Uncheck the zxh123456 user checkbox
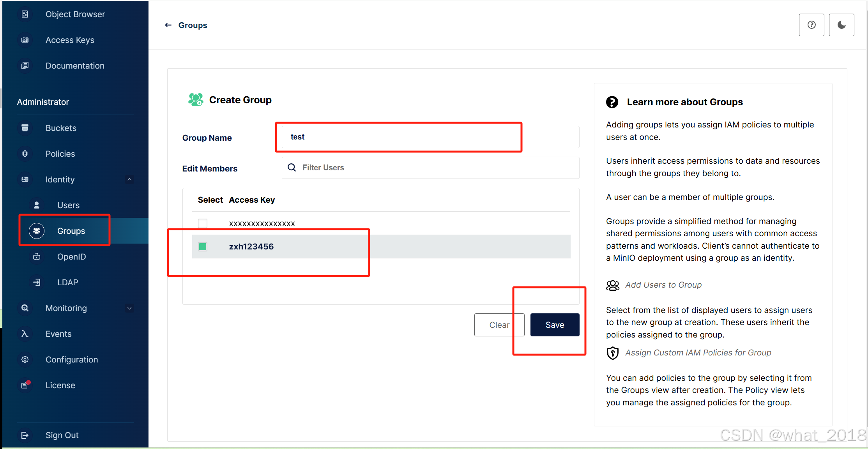This screenshot has width=868, height=449. (203, 246)
